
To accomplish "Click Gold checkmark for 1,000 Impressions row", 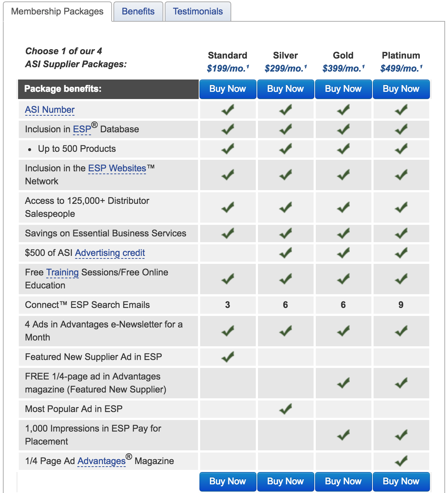I will pyautogui.click(x=343, y=435).
